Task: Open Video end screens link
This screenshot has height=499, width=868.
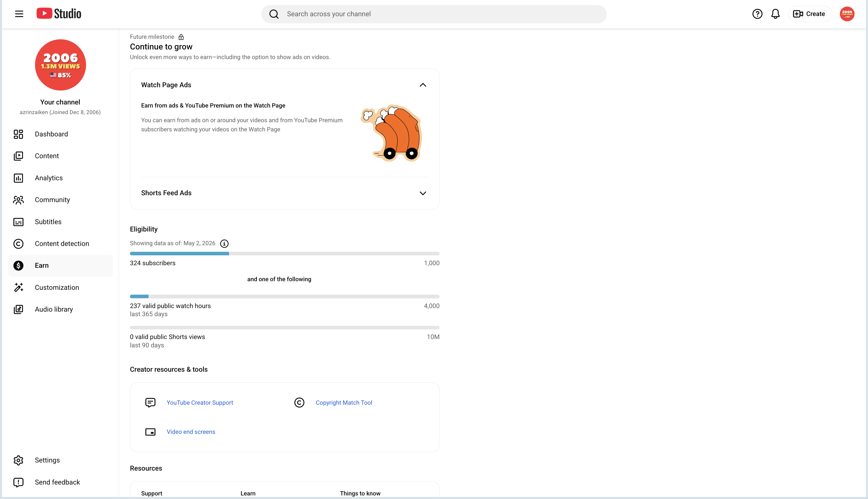Action: 191,432
